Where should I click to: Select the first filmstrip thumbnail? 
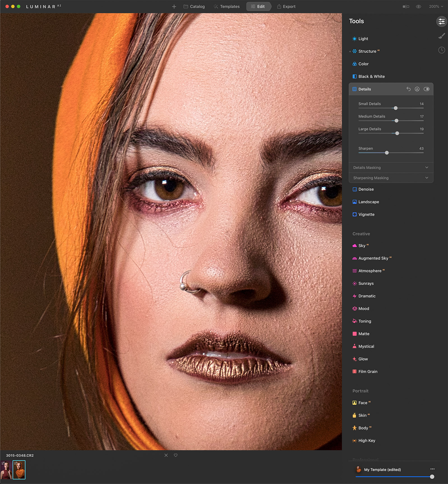click(x=6, y=470)
